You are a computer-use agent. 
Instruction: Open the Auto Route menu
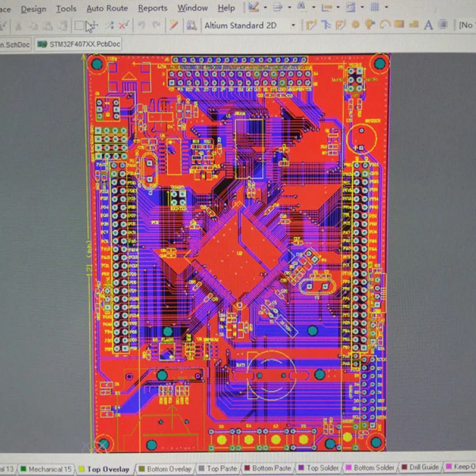(107, 8)
